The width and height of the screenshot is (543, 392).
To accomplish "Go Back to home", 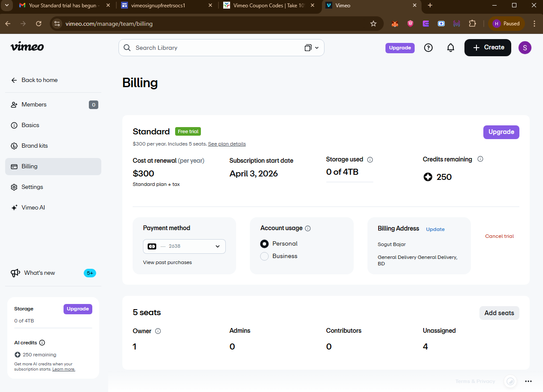I will tap(34, 80).
